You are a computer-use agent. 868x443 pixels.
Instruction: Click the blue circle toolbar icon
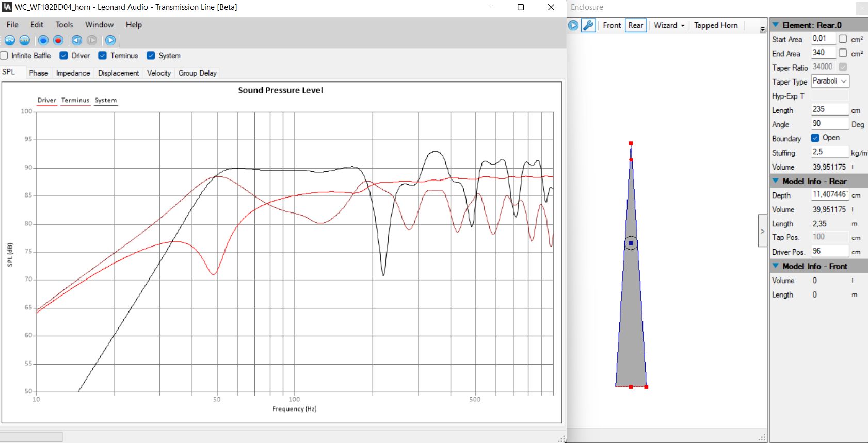[x=43, y=40]
